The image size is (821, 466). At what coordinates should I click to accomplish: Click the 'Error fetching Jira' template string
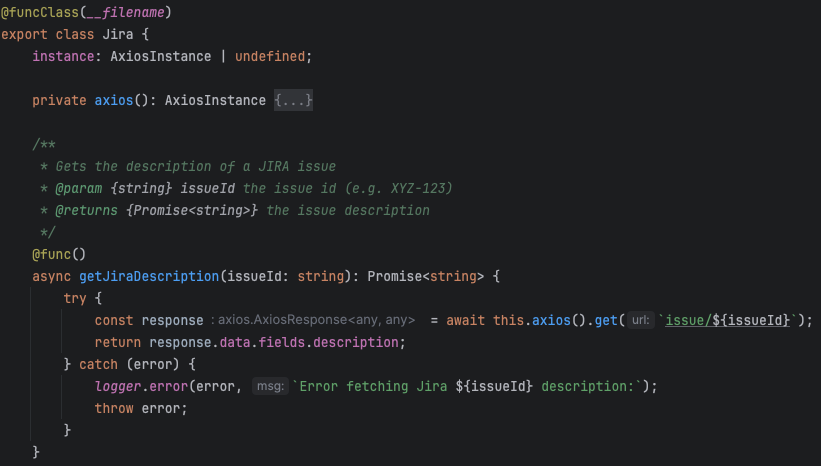467,386
